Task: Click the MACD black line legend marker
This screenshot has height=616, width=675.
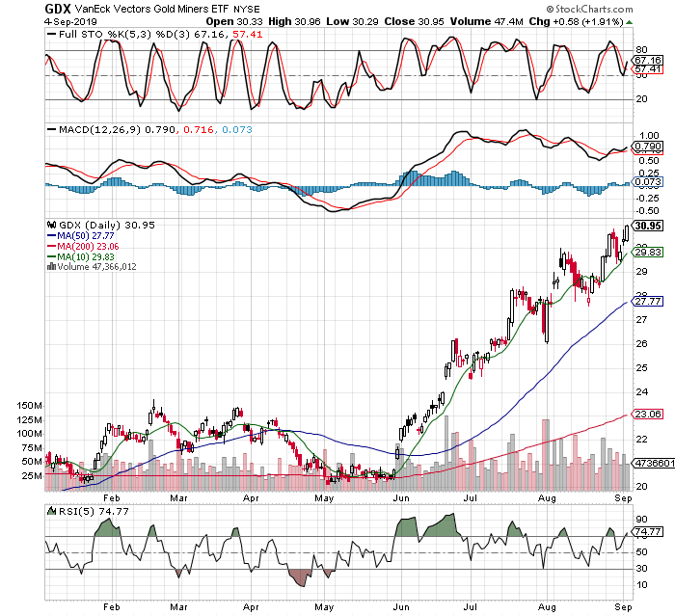Action: tap(52, 129)
